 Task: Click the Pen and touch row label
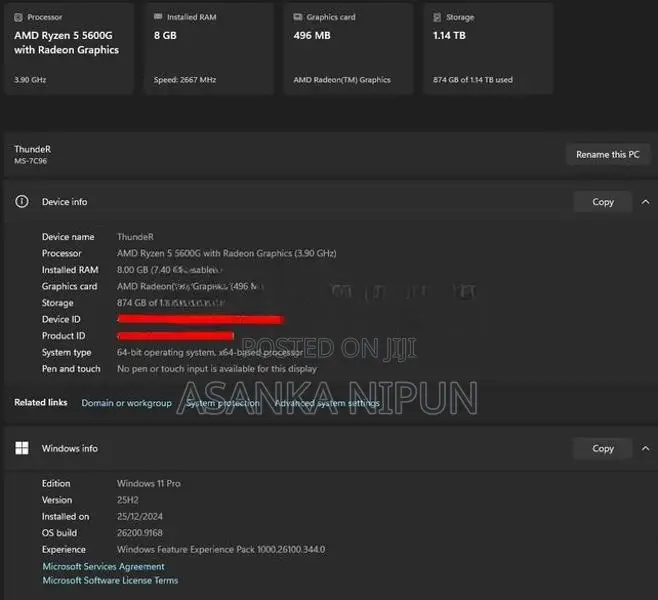(71, 369)
